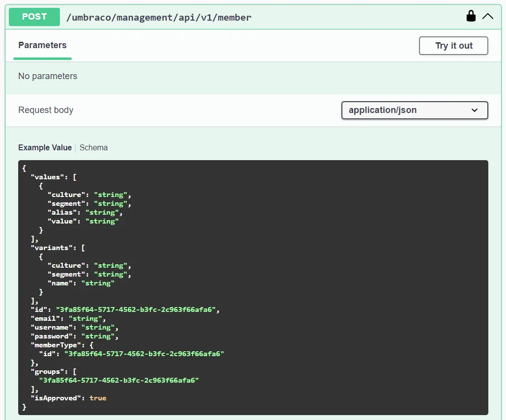The width and height of the screenshot is (506, 420).
Task: Click the "username" line in the example JSON
Action: click(x=74, y=327)
